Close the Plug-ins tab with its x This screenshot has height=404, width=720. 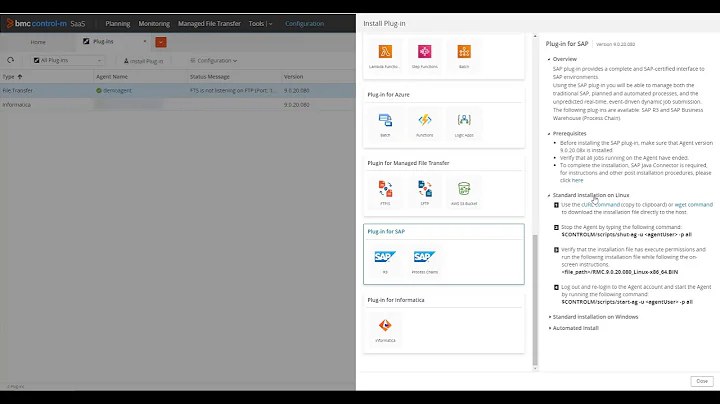tap(145, 41)
